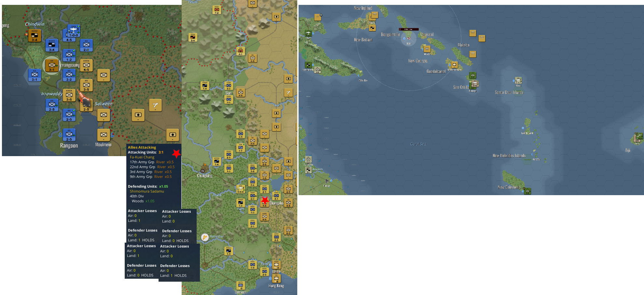Click the Hongshui resource icon
The height and width of the screenshot is (295, 644).
(x=205, y=237)
